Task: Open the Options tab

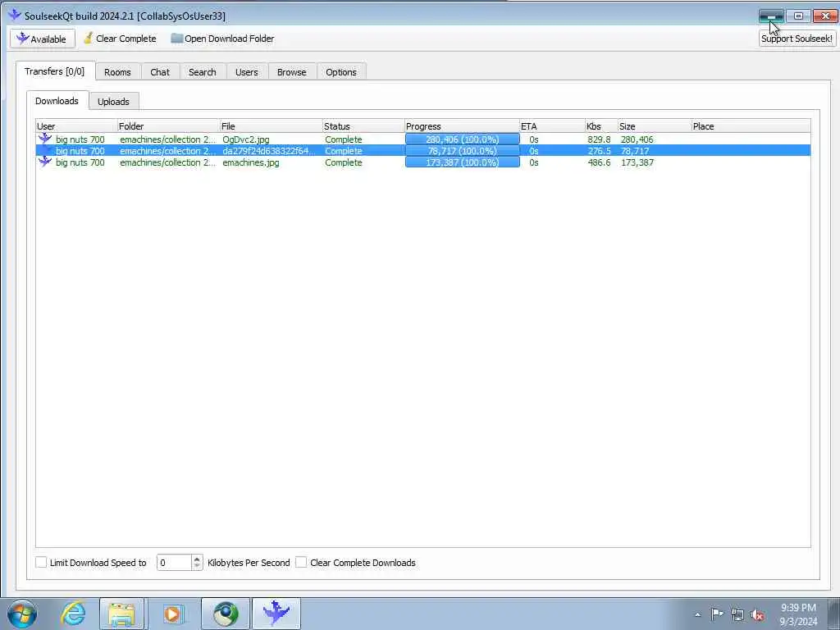Action: [340, 72]
